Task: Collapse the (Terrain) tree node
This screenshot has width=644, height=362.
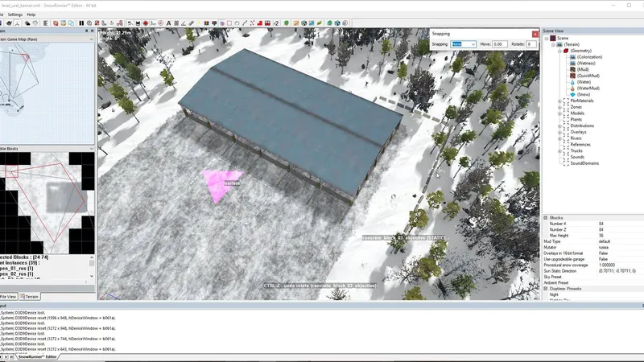Action: [553, 44]
